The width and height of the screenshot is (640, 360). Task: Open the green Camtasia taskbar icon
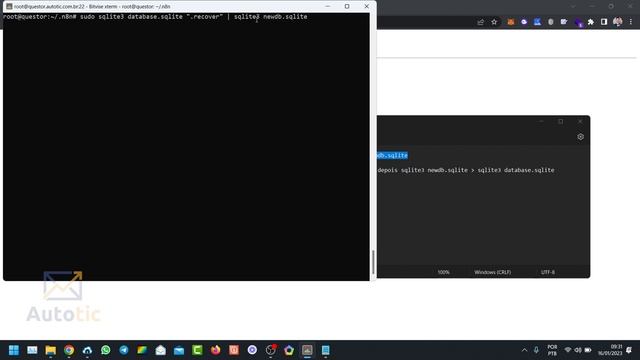(x=197, y=350)
